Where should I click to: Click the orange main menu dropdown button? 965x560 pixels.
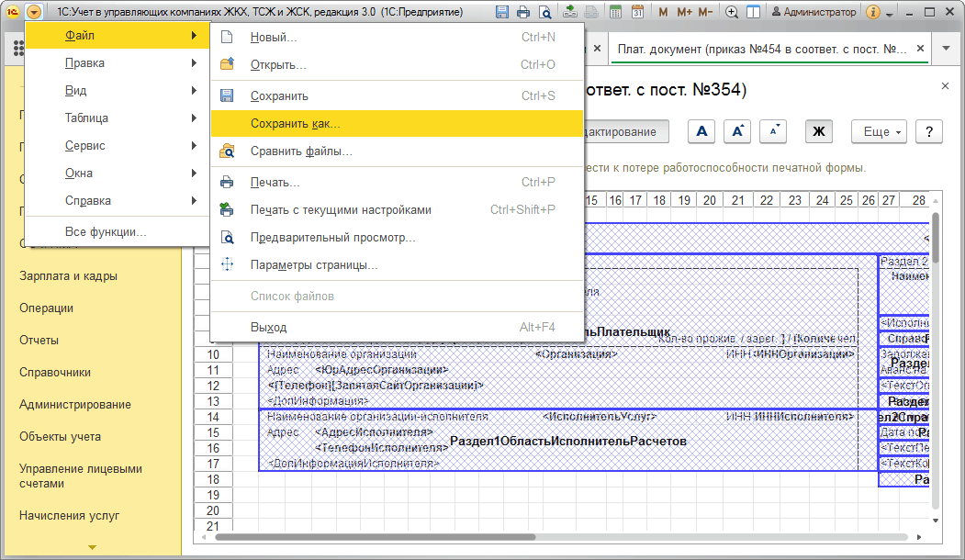34,12
